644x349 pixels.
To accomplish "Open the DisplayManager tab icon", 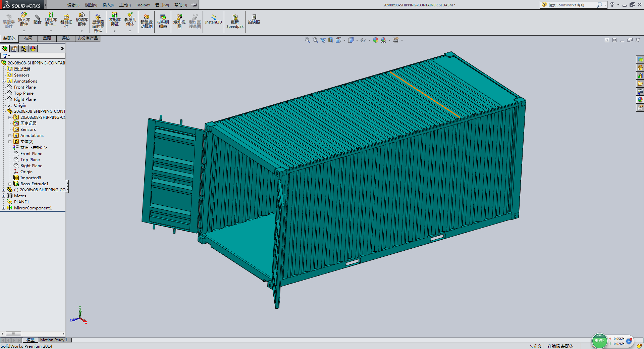I will point(33,49).
